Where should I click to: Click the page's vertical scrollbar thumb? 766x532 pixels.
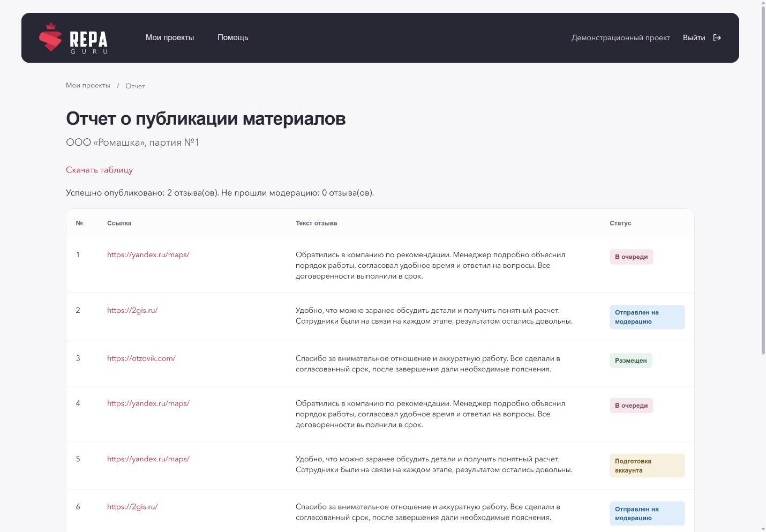click(x=763, y=181)
